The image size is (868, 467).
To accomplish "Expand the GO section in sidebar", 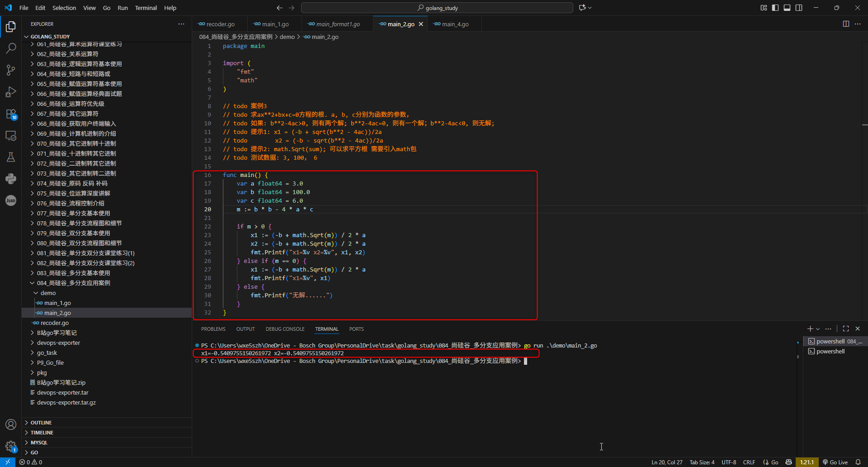I will pyautogui.click(x=107, y=453).
